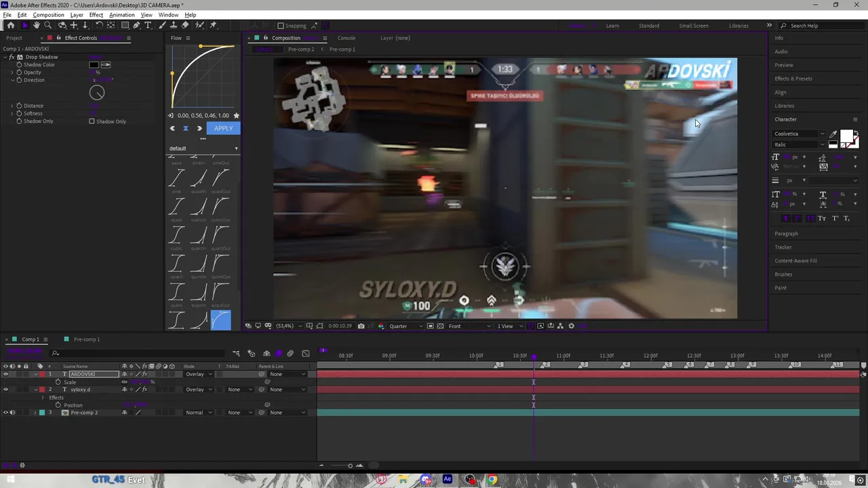Open the Effect menu
This screenshot has height=488, width=868.
click(x=96, y=15)
